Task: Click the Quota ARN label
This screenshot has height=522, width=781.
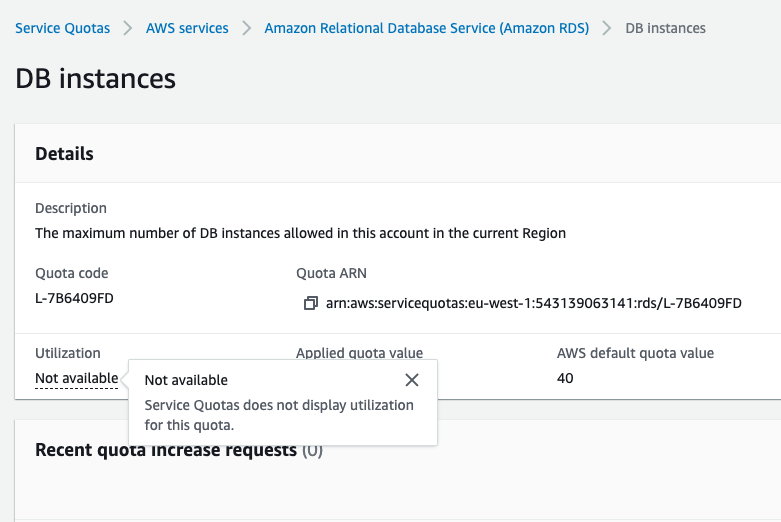Action: click(331, 273)
